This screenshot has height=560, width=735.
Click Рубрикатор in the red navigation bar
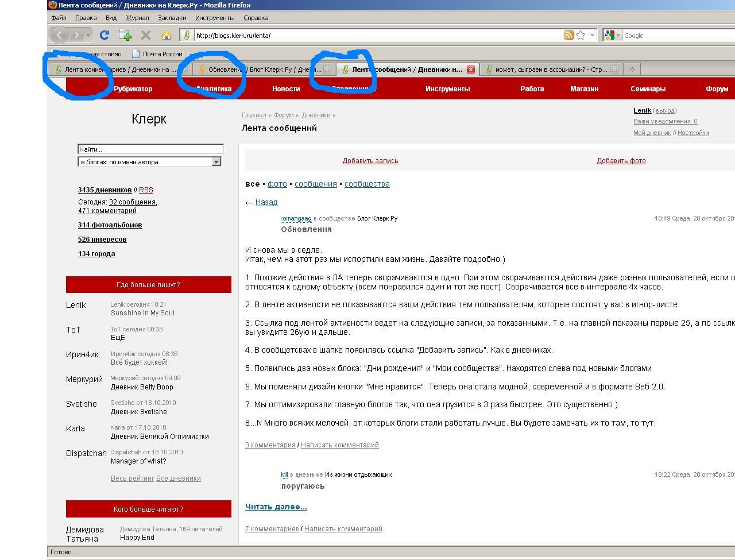coord(133,89)
